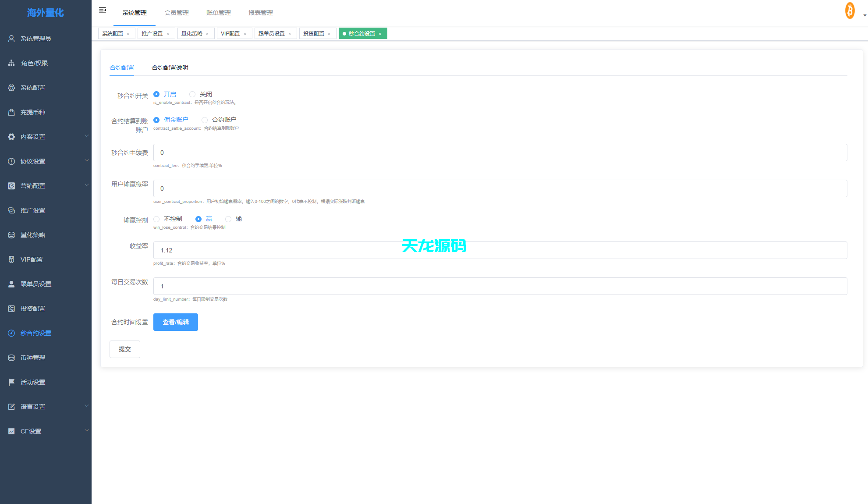
Task: Expand the 营销配置 section
Action: tap(32, 185)
